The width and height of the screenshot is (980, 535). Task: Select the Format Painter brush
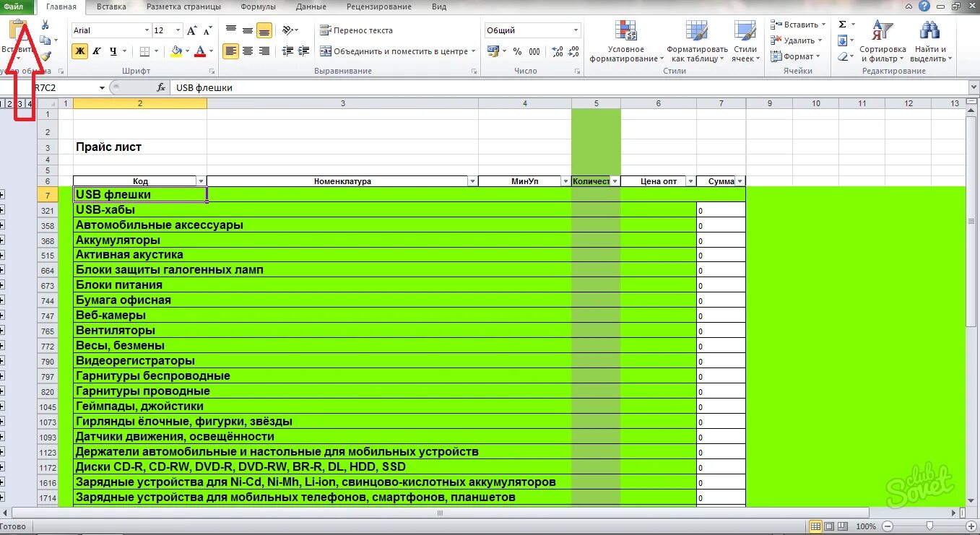coord(45,55)
